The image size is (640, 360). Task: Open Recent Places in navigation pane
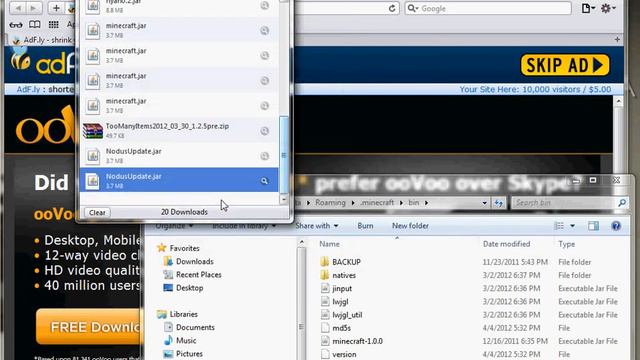(199, 275)
